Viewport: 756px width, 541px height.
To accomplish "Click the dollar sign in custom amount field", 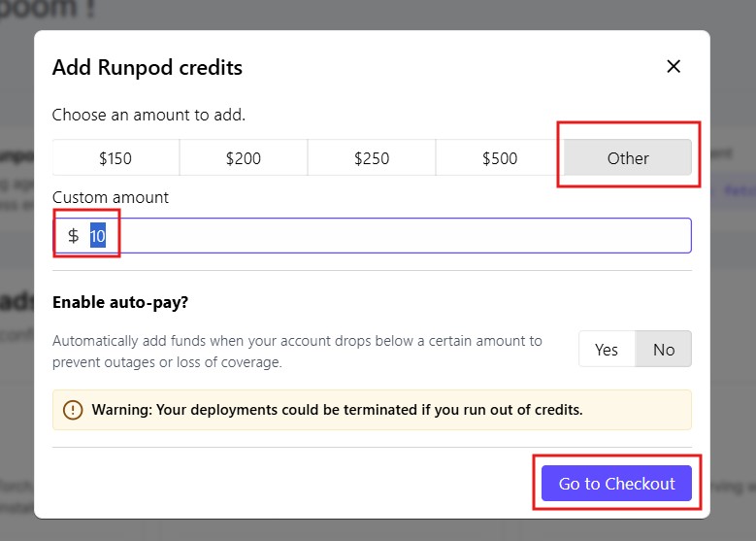I will click(74, 235).
